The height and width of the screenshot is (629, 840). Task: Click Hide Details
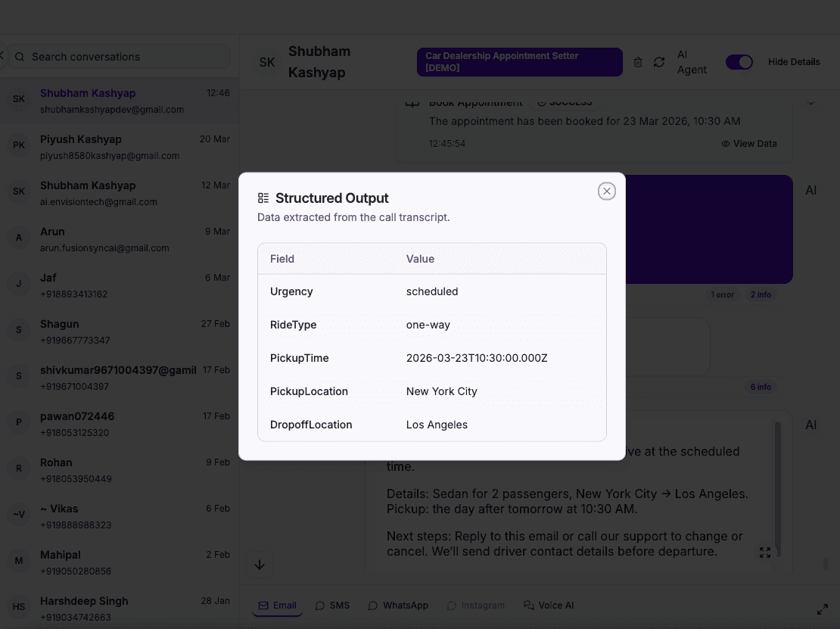[794, 61]
